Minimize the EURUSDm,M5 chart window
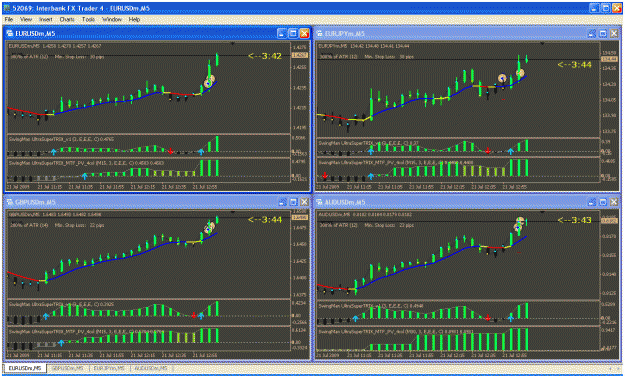 click(281, 33)
